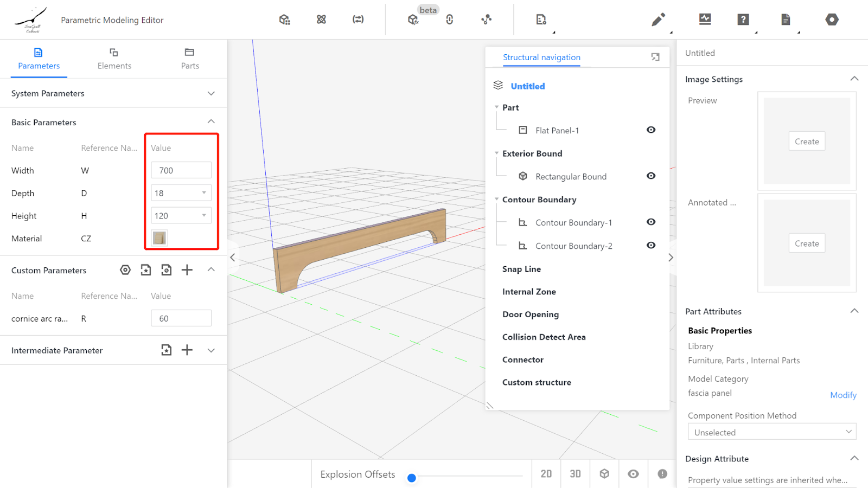Switch to the Elements tab

(x=114, y=59)
